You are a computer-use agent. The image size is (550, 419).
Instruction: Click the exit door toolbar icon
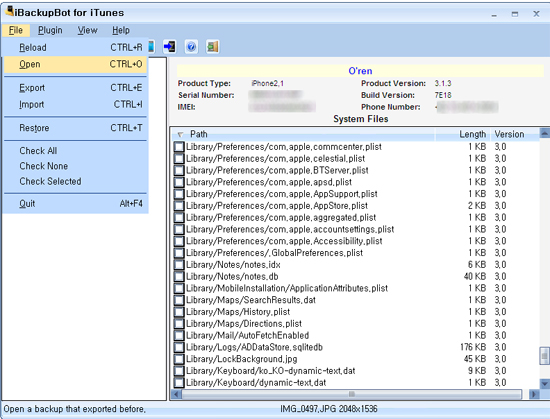[213, 47]
